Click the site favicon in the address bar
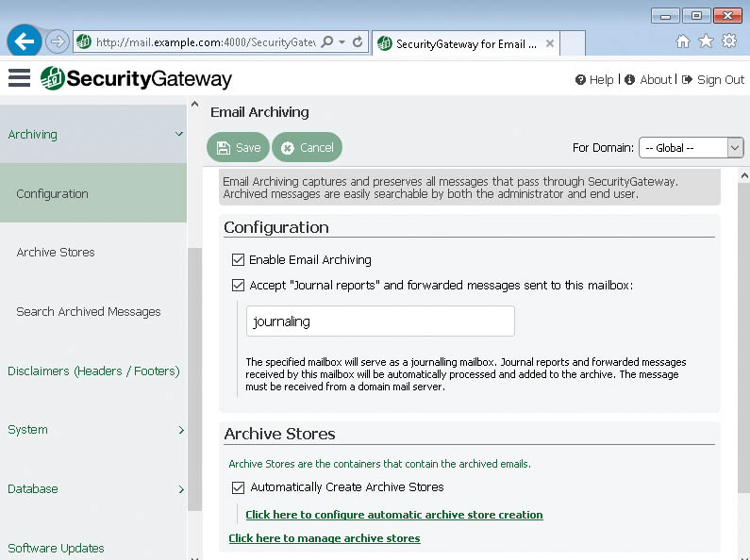Viewport: 750px width, 560px height. pos(84,41)
